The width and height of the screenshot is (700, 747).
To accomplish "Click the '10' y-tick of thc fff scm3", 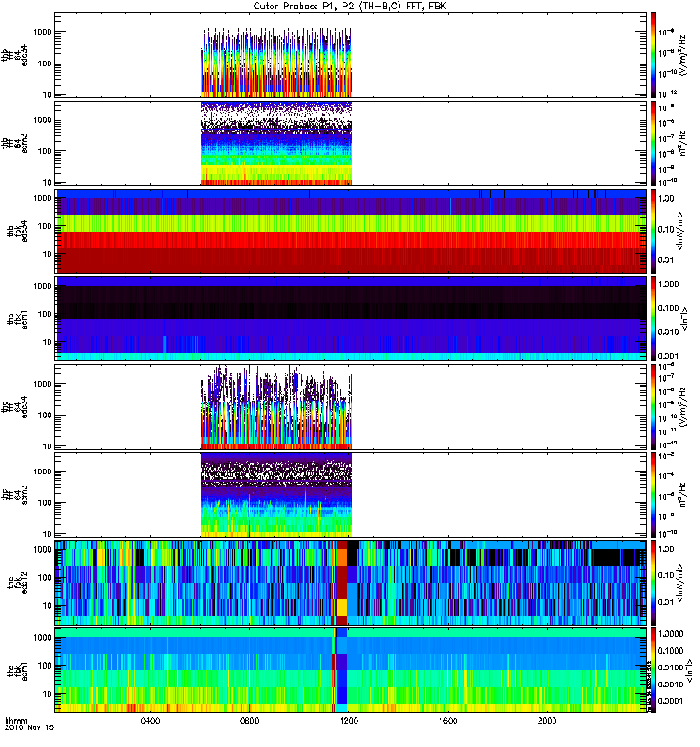I will point(47,534).
